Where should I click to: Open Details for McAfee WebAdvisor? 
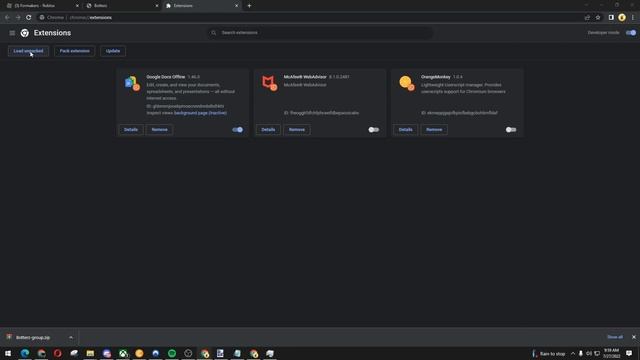[x=268, y=130]
